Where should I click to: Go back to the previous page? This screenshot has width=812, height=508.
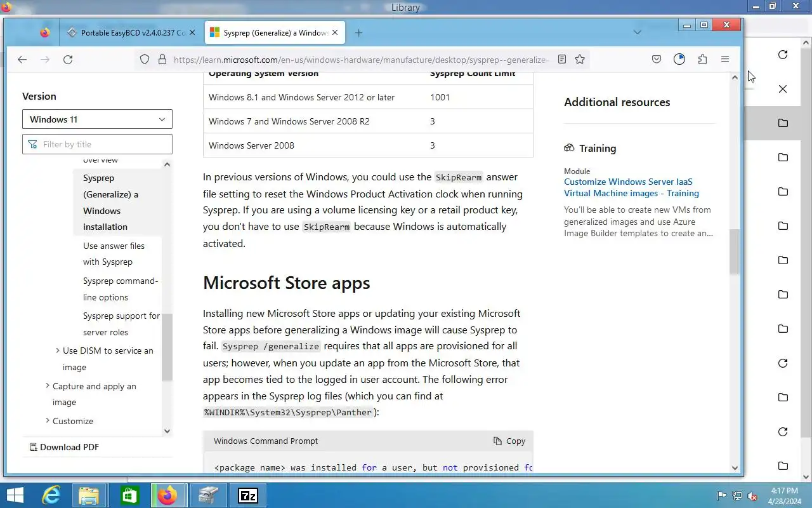(22, 59)
